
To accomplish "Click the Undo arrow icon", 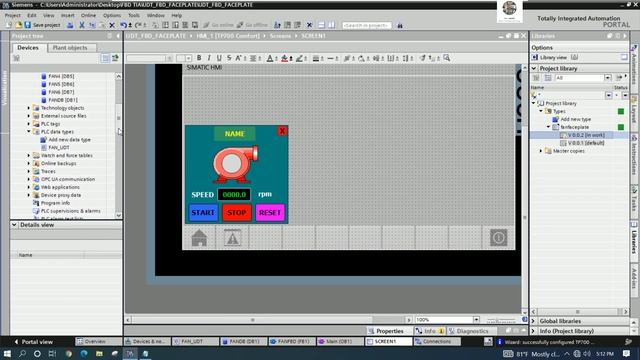I will click(x=123, y=25).
